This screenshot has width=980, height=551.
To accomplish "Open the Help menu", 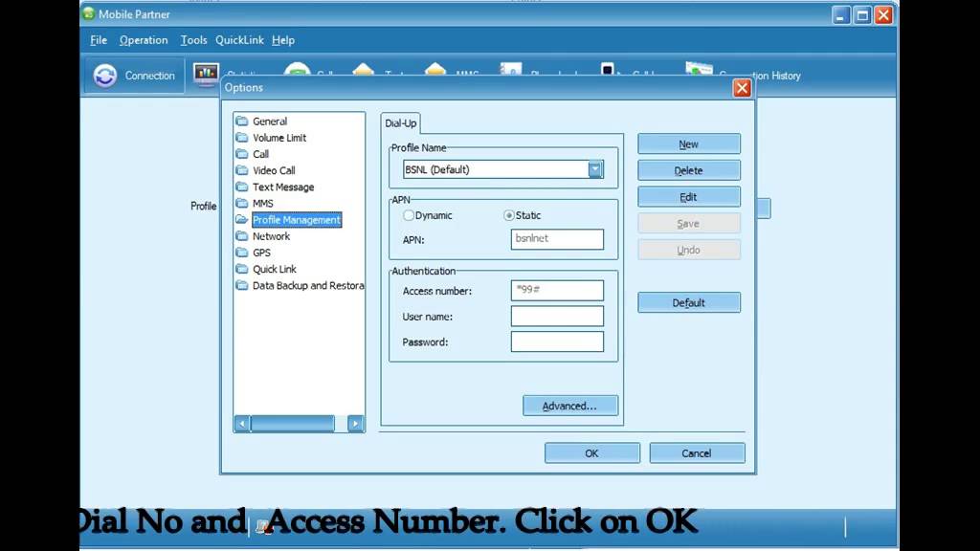I will click(x=283, y=40).
